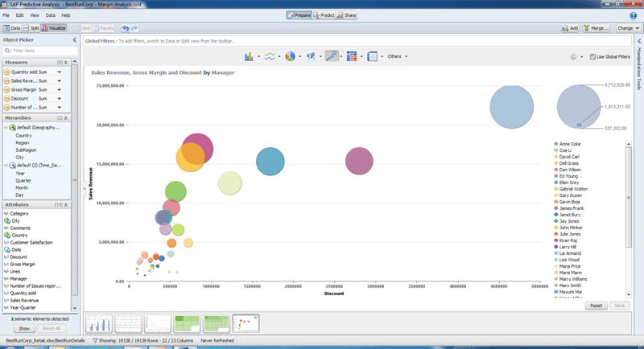Open the Others chart dropdown
This screenshot has width=644, height=349.
coord(397,57)
